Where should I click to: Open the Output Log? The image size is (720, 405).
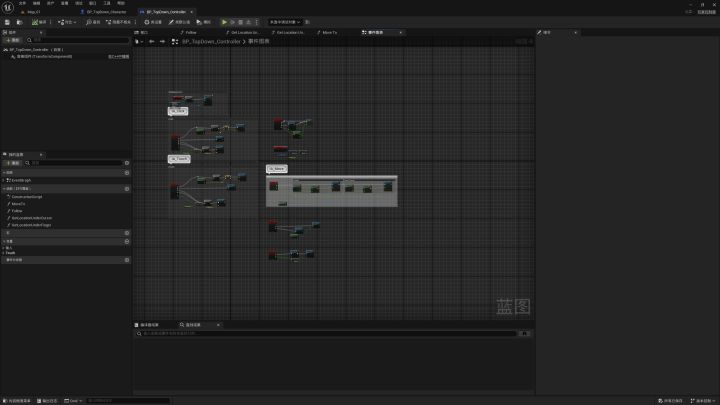click(x=47, y=401)
